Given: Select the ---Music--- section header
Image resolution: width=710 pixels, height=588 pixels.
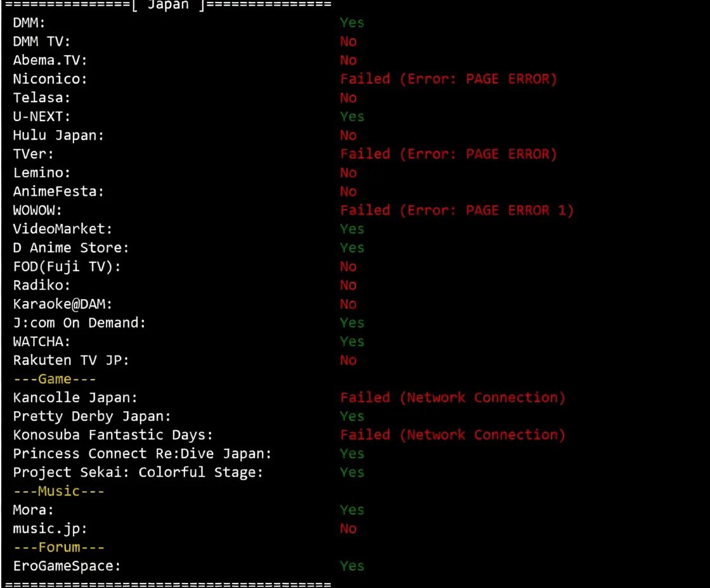Looking at the screenshot, I should (58, 491).
